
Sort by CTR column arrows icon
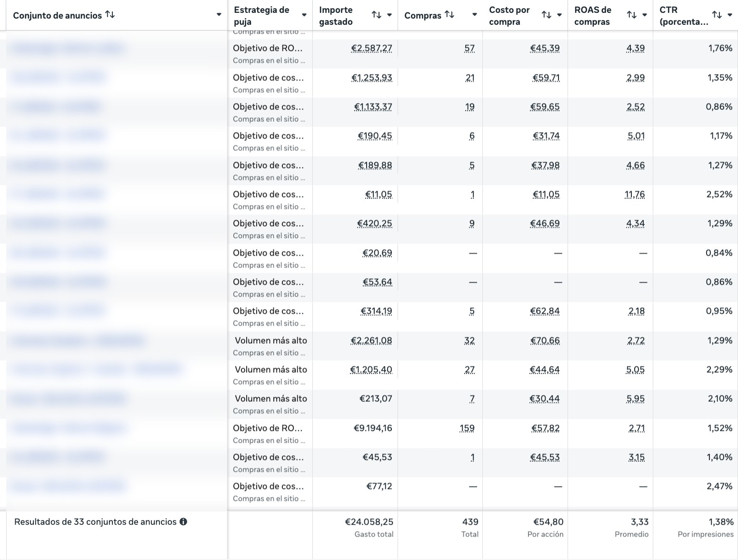(x=717, y=15)
